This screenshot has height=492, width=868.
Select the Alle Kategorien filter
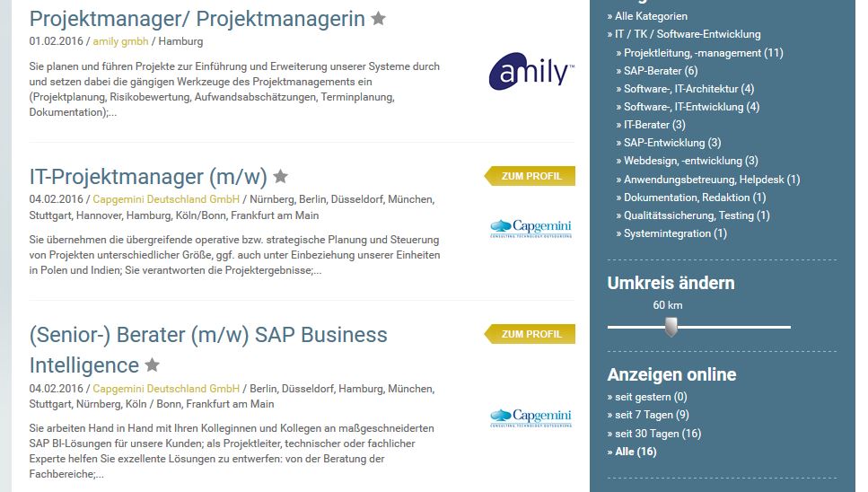(x=652, y=16)
